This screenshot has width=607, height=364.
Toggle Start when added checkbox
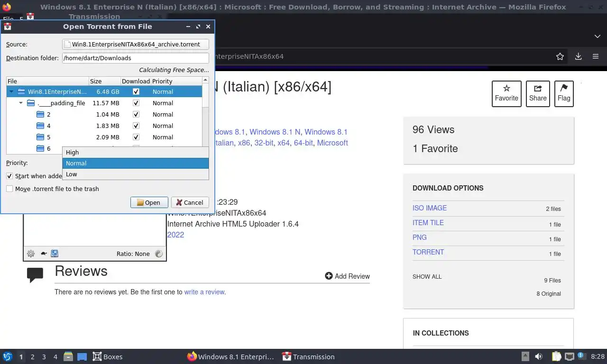pyautogui.click(x=9, y=176)
